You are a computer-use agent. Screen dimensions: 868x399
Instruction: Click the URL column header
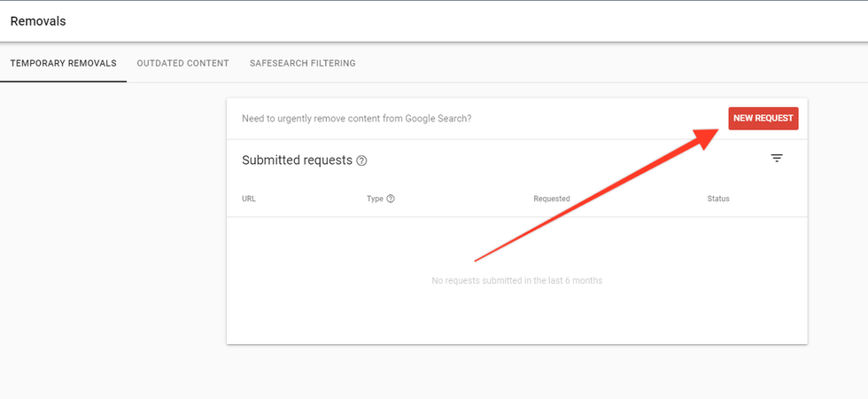[x=249, y=199]
